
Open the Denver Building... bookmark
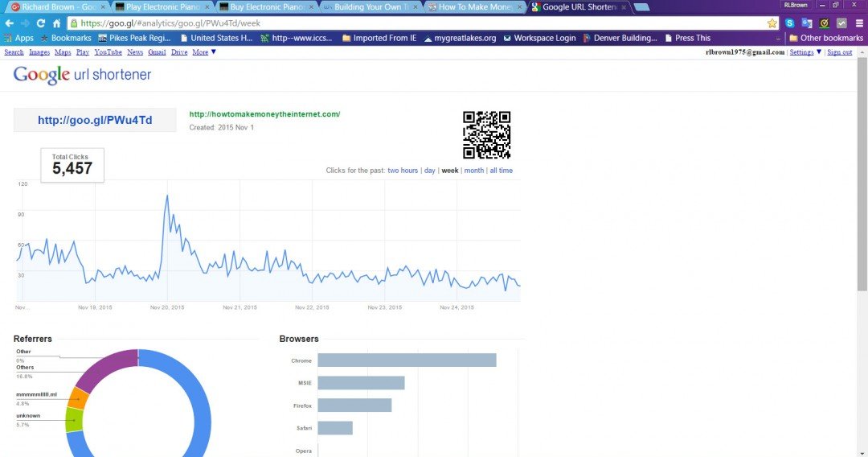620,39
